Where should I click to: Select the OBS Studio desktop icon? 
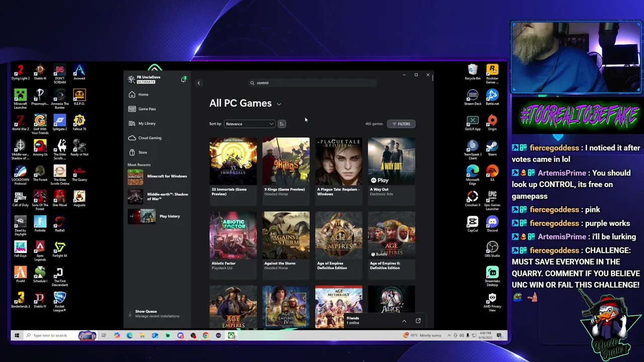[492, 249]
